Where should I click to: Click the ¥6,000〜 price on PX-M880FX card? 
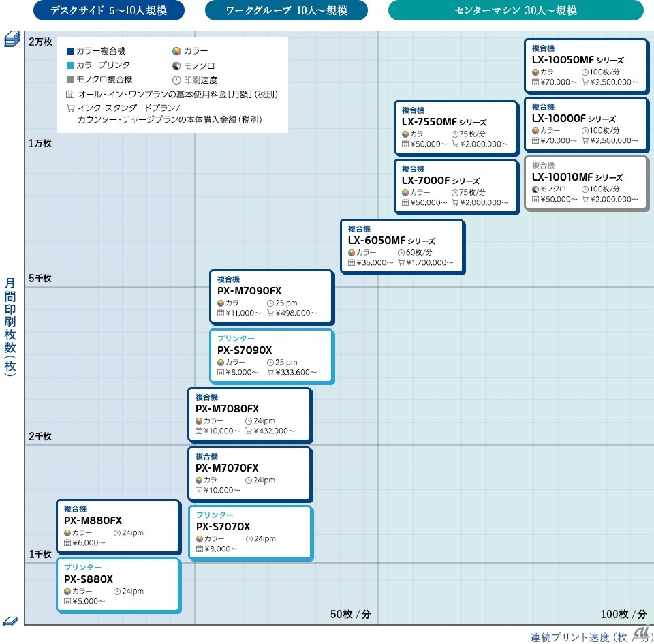89,543
